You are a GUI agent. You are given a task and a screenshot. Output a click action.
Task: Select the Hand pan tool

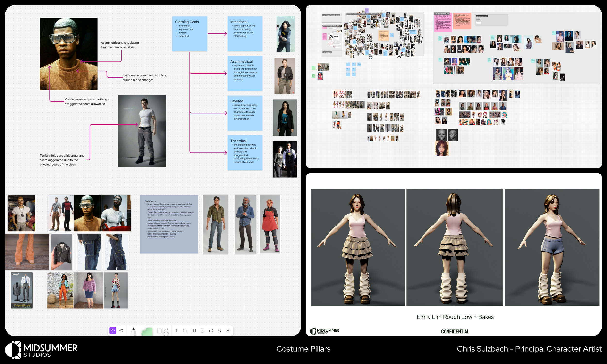pyautogui.click(x=121, y=331)
